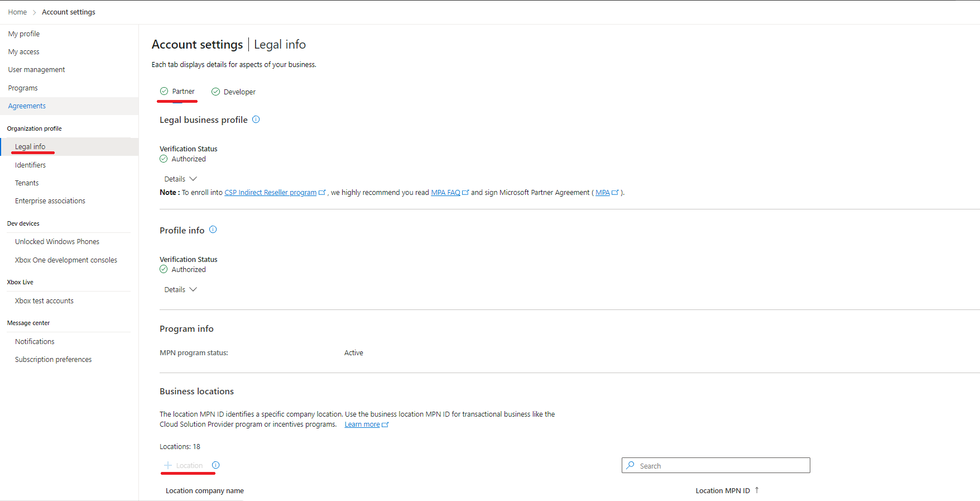The height and width of the screenshot is (501, 980).
Task: Click the plus icon to add Location
Action: [x=168, y=465]
